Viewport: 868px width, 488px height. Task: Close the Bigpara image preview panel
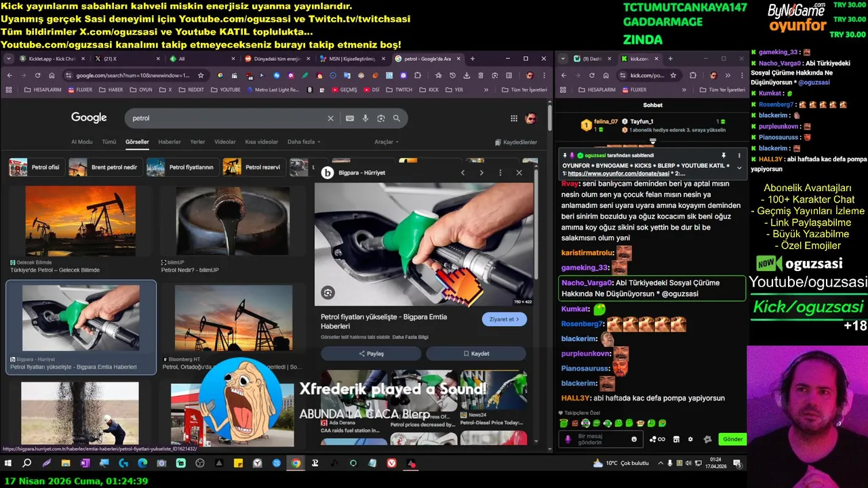point(519,173)
